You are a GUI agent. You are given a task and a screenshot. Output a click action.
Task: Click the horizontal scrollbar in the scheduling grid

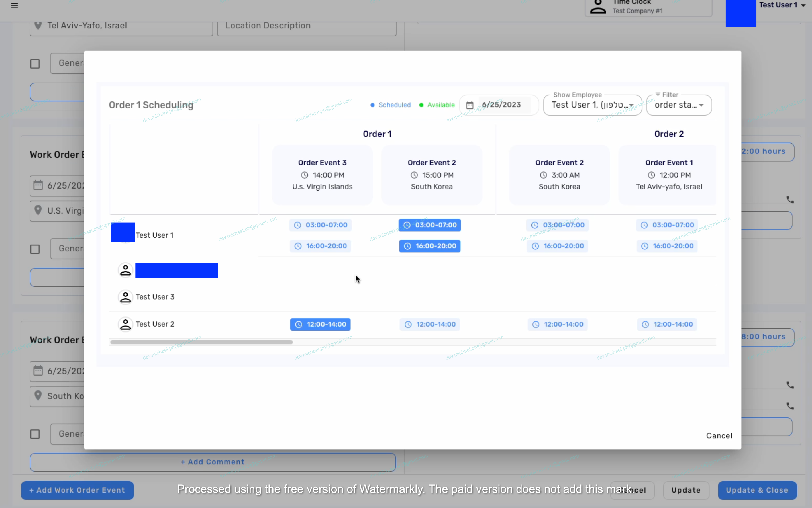pyautogui.click(x=201, y=342)
